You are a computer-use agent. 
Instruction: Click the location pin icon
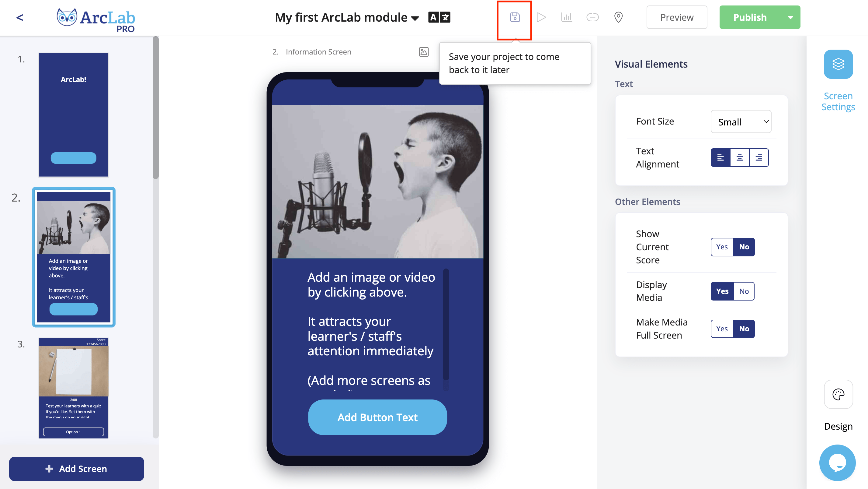pos(618,17)
